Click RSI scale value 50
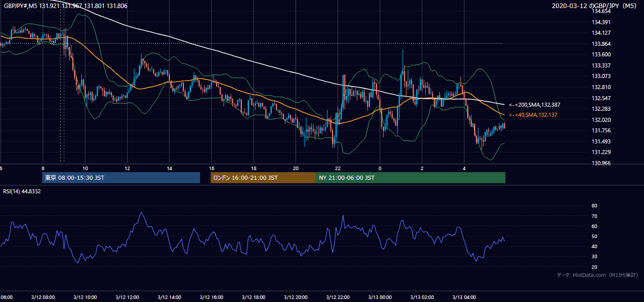The width and height of the screenshot is (644, 302). pyautogui.click(x=594, y=236)
